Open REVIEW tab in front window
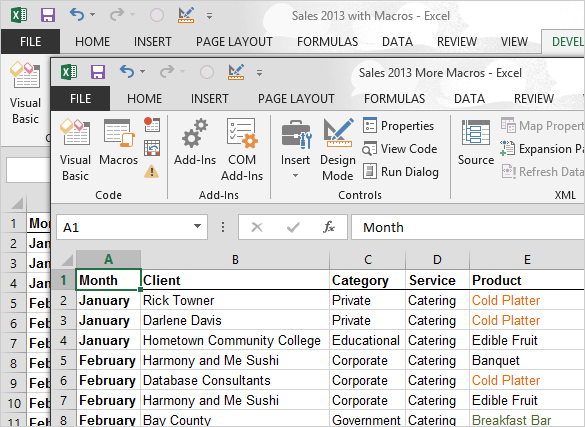Image resolution: width=585 pixels, height=427 pixels. pyautogui.click(x=534, y=98)
